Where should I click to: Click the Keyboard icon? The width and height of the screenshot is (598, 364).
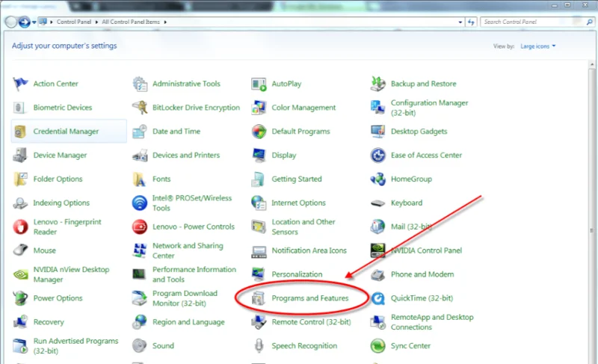[378, 203]
